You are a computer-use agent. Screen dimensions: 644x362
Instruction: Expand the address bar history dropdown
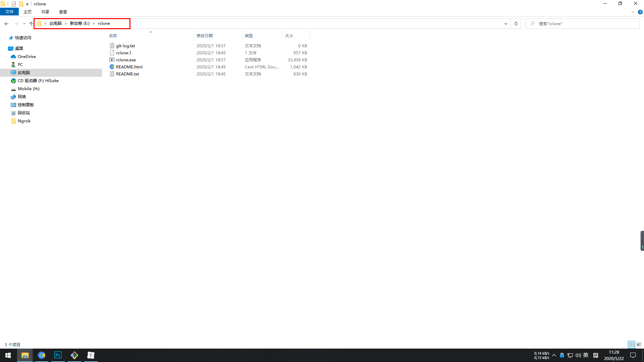point(505,23)
